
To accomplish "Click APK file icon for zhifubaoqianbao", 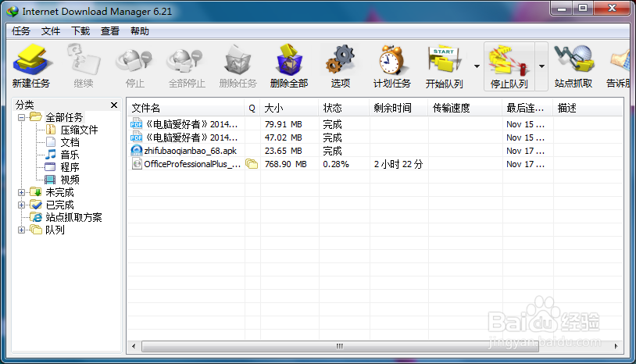I will pos(136,151).
